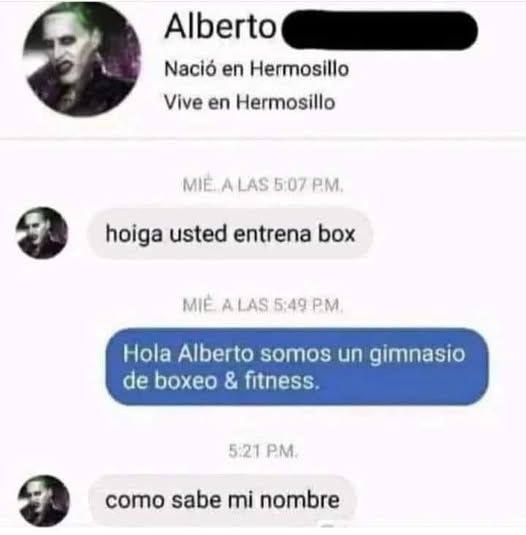The image size is (526, 535).
Task: Select the 'como sabe mi nombre' message bubble
Action: (x=222, y=501)
